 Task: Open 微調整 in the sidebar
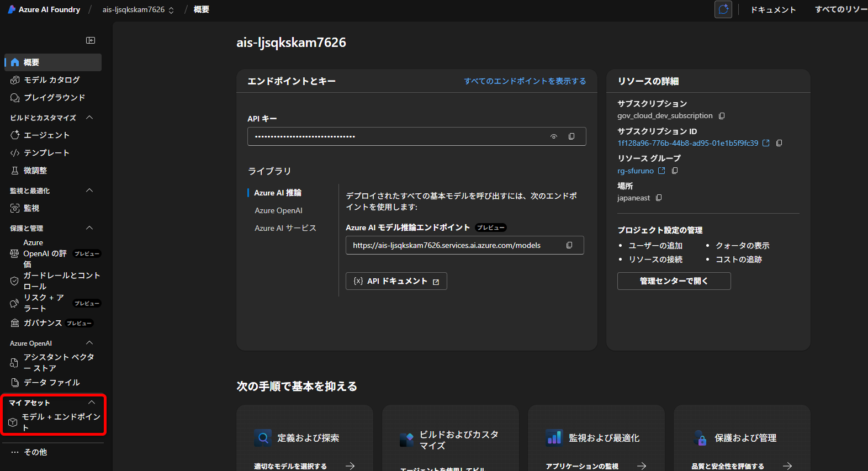53,171
